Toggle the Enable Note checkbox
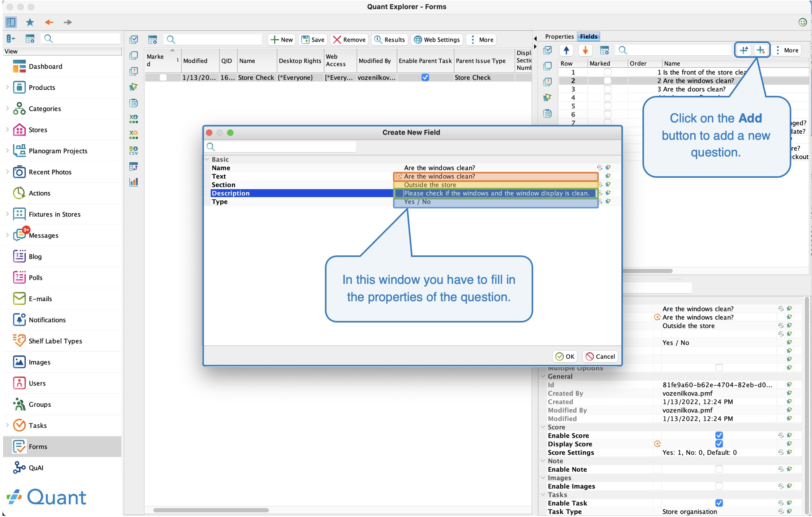 click(x=719, y=469)
